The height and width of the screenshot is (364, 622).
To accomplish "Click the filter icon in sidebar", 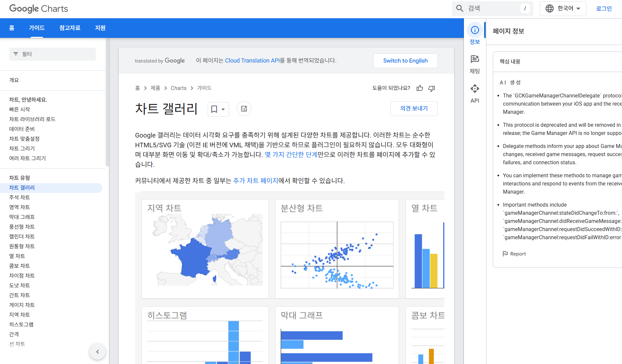I will click(x=16, y=54).
